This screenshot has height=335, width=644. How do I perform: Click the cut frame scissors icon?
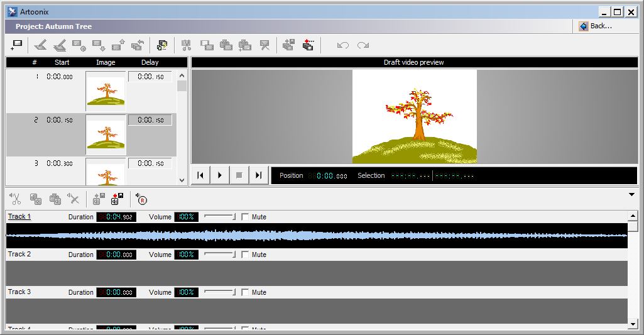click(187, 45)
